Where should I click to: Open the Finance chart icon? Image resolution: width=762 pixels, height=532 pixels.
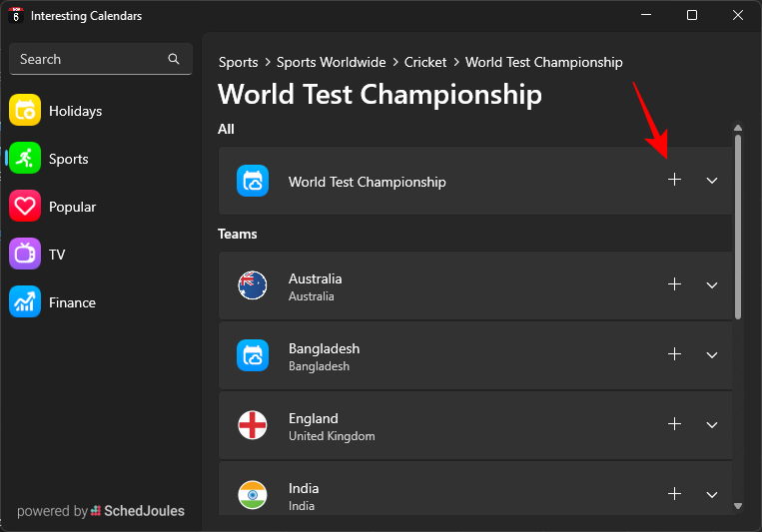tap(25, 302)
